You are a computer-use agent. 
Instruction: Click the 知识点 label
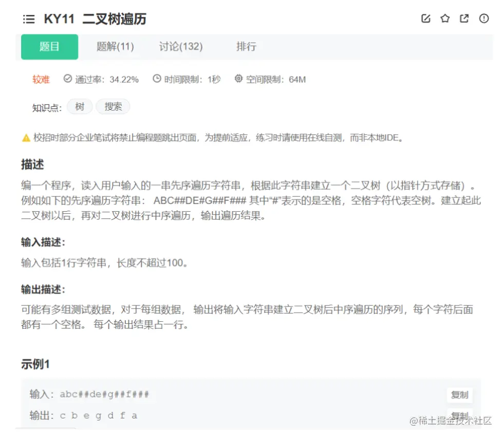[x=47, y=108]
